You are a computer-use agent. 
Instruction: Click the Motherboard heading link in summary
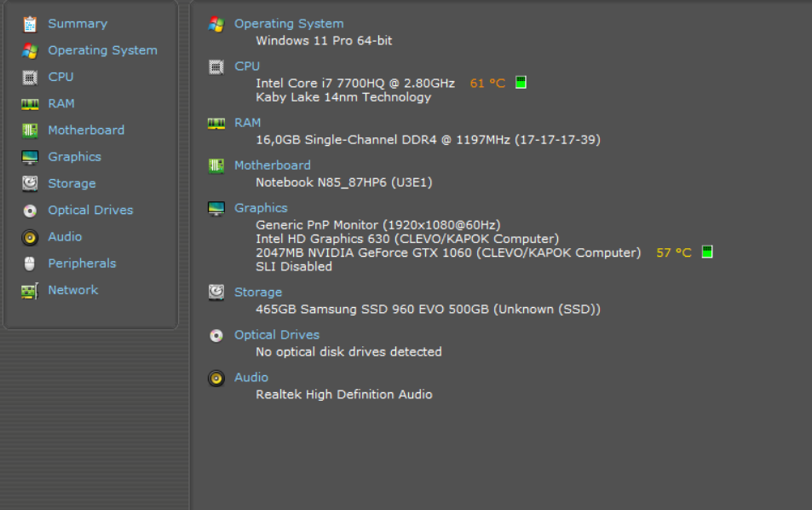[273, 165]
